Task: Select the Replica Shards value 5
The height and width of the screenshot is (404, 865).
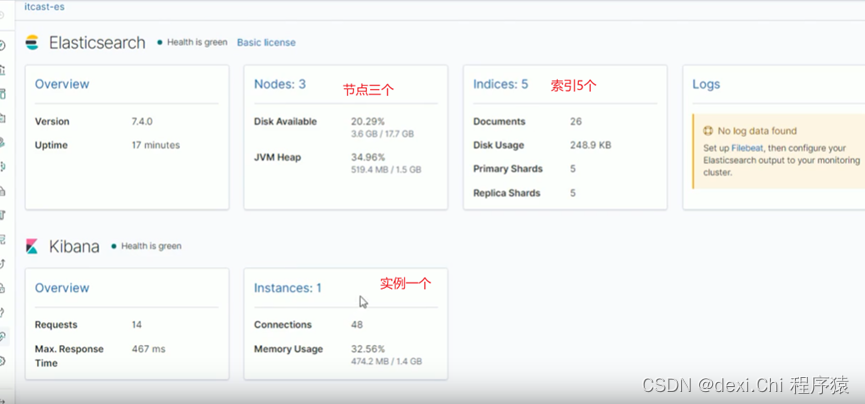Action: pyautogui.click(x=573, y=193)
